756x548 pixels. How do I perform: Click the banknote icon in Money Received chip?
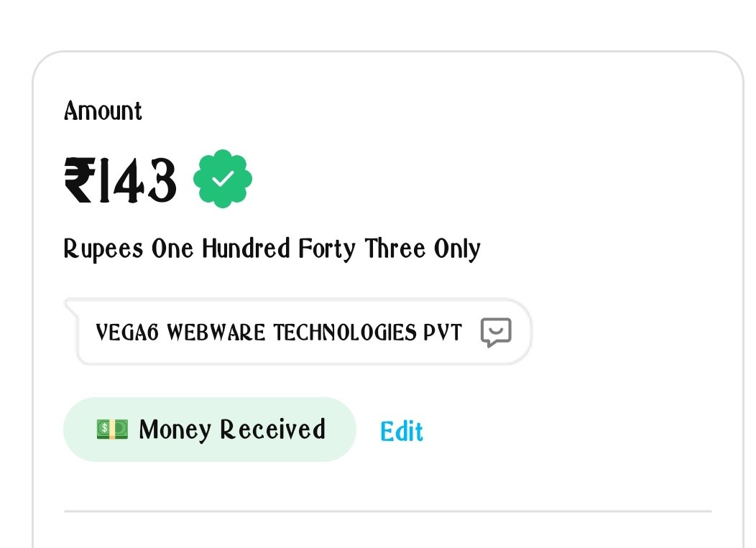(x=112, y=429)
